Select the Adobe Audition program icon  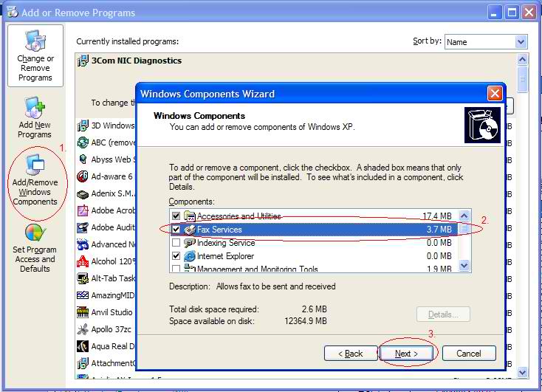83,227
